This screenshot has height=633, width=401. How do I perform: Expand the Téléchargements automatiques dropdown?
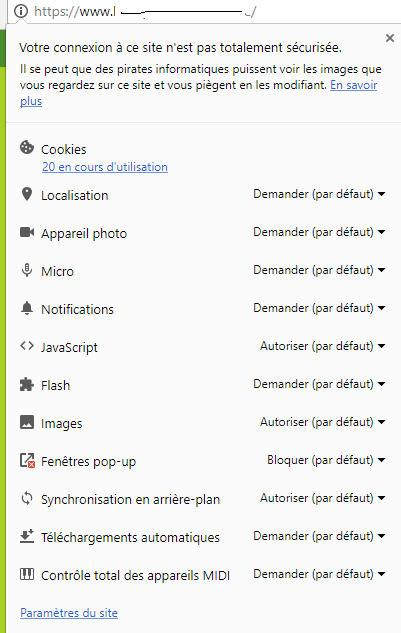pyautogui.click(x=319, y=536)
